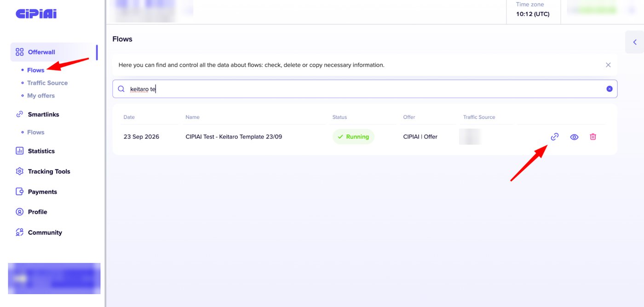Focus the flows search field
Viewport: 644px width, 307px height.
(365, 89)
